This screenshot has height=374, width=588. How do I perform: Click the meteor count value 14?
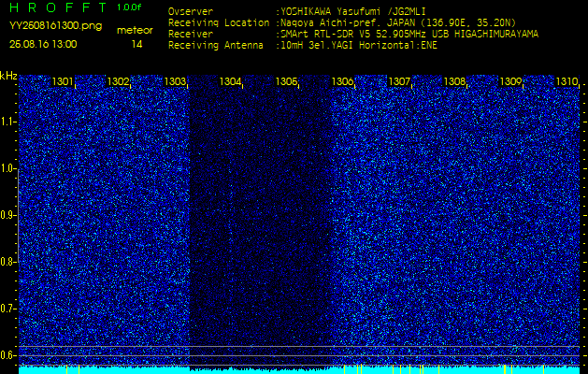[x=136, y=45]
